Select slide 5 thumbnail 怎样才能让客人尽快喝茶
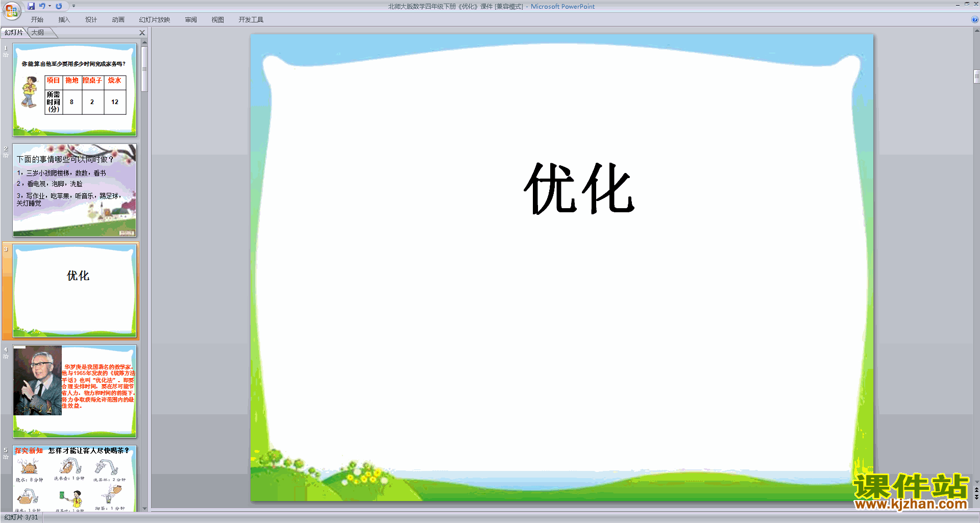980x523 pixels. tap(75, 478)
